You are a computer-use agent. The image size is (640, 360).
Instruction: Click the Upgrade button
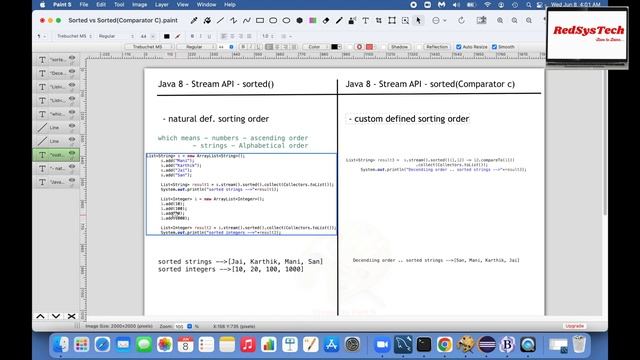click(x=575, y=326)
